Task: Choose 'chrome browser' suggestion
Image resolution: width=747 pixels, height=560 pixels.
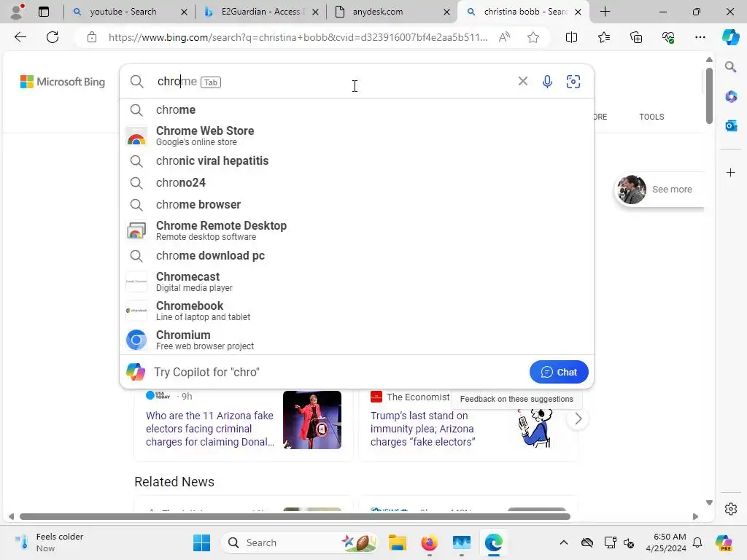Action: (356, 205)
